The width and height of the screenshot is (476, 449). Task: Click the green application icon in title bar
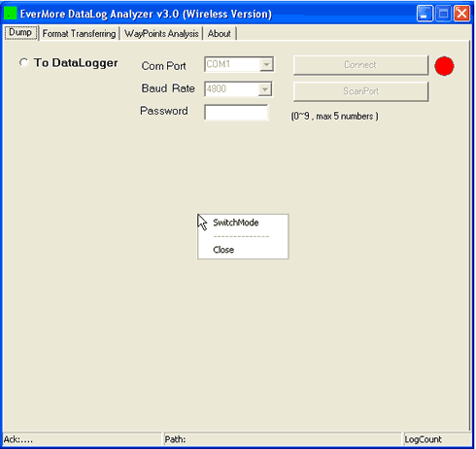click(x=10, y=14)
